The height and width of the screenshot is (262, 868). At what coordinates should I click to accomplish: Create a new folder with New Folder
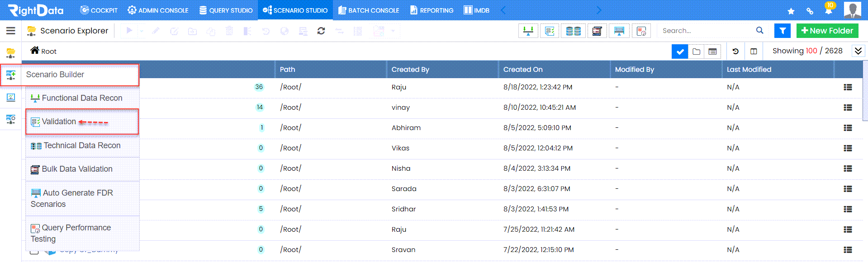tap(827, 31)
